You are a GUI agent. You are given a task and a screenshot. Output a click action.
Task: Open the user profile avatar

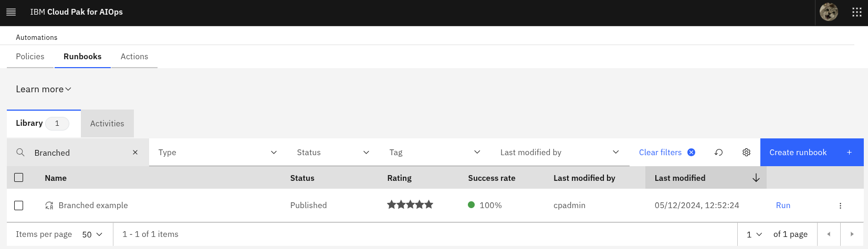(x=829, y=12)
